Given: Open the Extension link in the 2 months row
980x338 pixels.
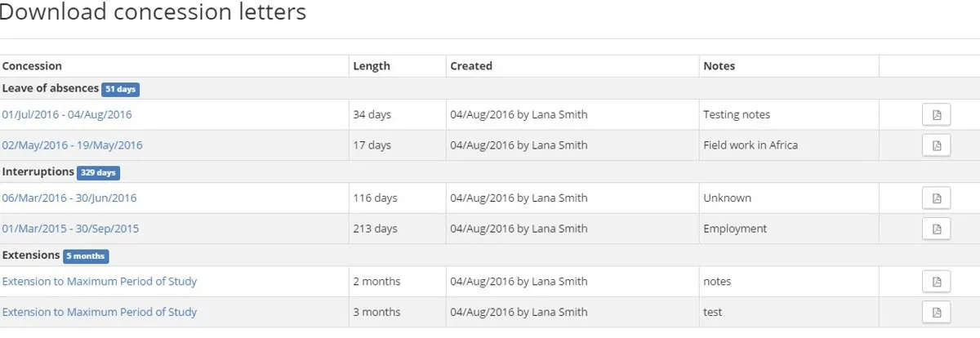Looking at the screenshot, I should pos(100,282).
